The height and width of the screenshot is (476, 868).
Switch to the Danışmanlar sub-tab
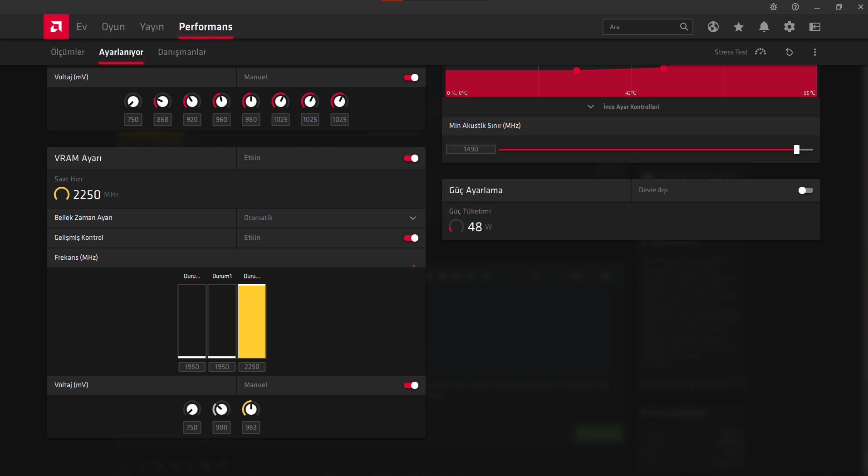point(182,52)
